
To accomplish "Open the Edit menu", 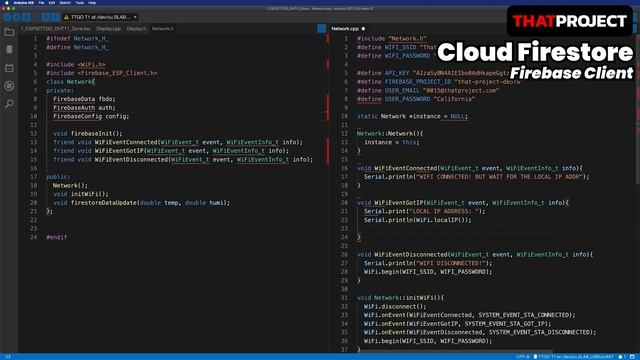I will point(52,2).
